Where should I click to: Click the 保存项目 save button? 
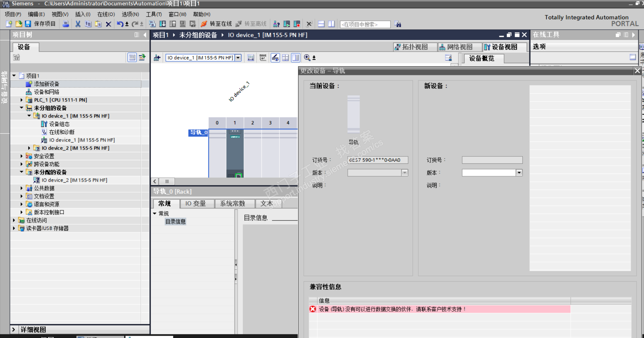point(40,24)
